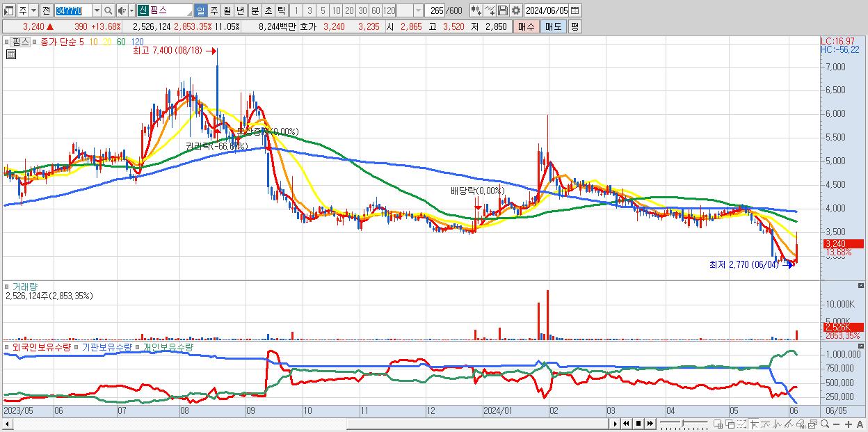Screen dimensions: 868x432
Task: Select the 분 minute period toggle
Action: [x=255, y=10]
